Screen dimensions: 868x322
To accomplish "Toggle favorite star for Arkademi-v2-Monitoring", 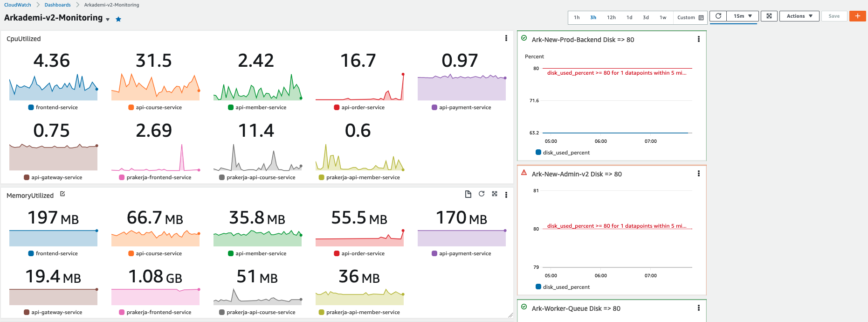I will [118, 19].
